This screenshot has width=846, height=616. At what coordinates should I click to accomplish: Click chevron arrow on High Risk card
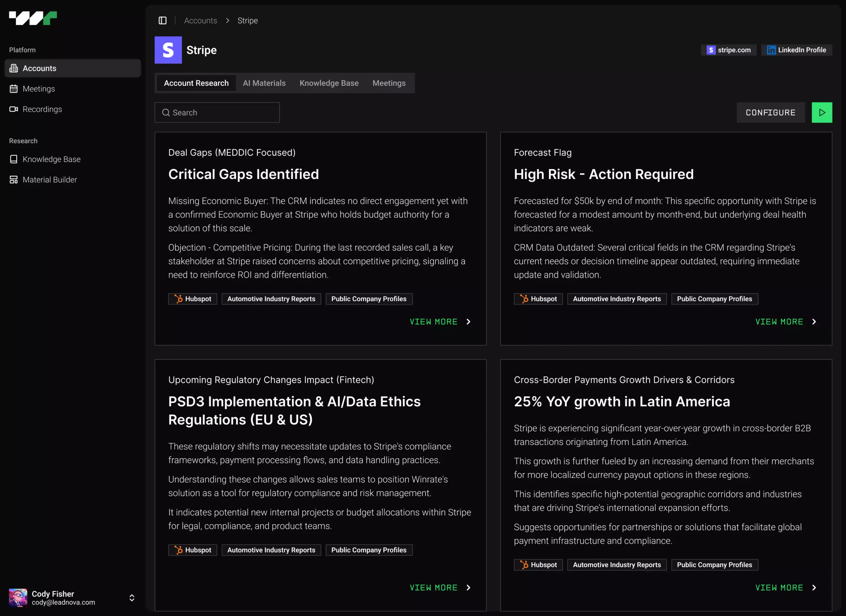coord(814,322)
